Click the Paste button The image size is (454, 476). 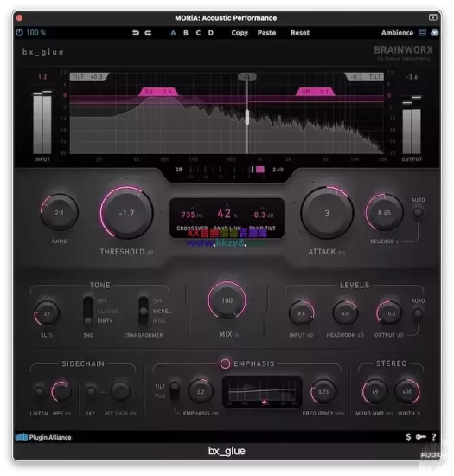[x=266, y=33]
